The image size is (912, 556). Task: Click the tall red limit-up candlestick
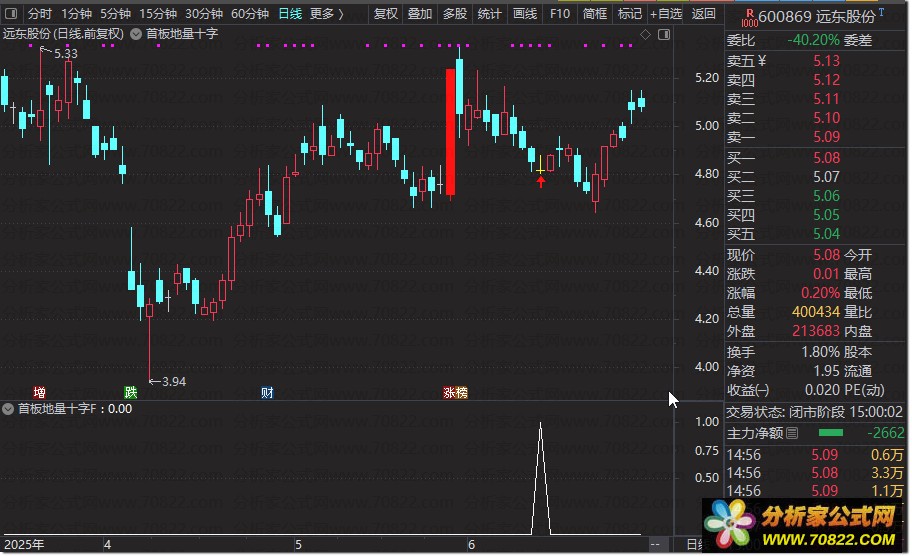[x=450, y=132]
